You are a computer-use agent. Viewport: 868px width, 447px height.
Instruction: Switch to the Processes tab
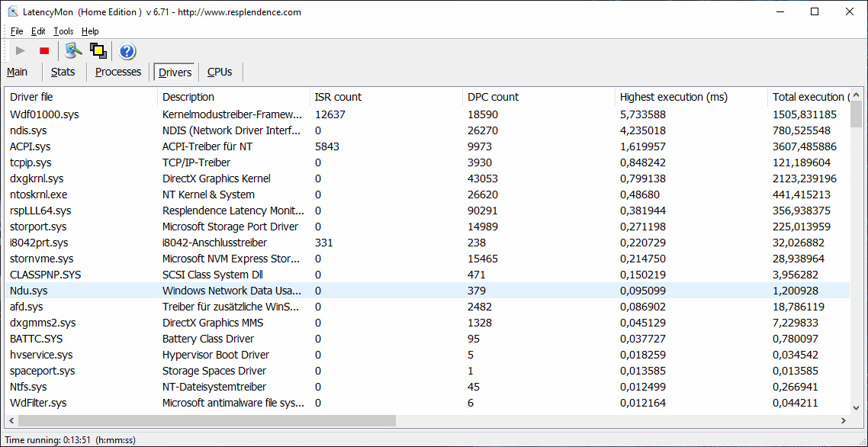tap(118, 72)
